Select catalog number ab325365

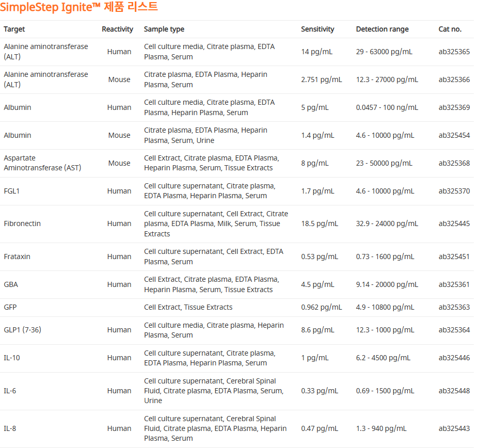(454, 52)
